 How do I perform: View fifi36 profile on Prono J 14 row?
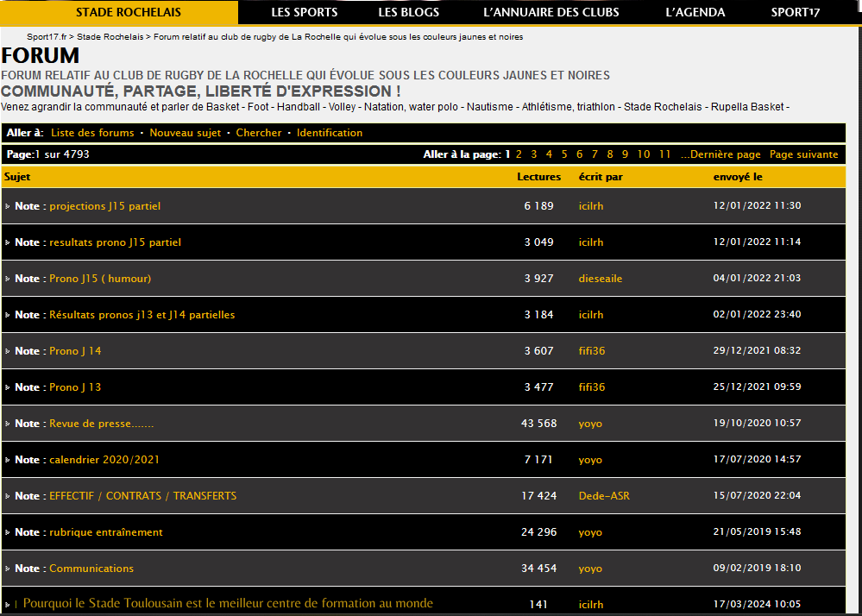pyautogui.click(x=592, y=351)
